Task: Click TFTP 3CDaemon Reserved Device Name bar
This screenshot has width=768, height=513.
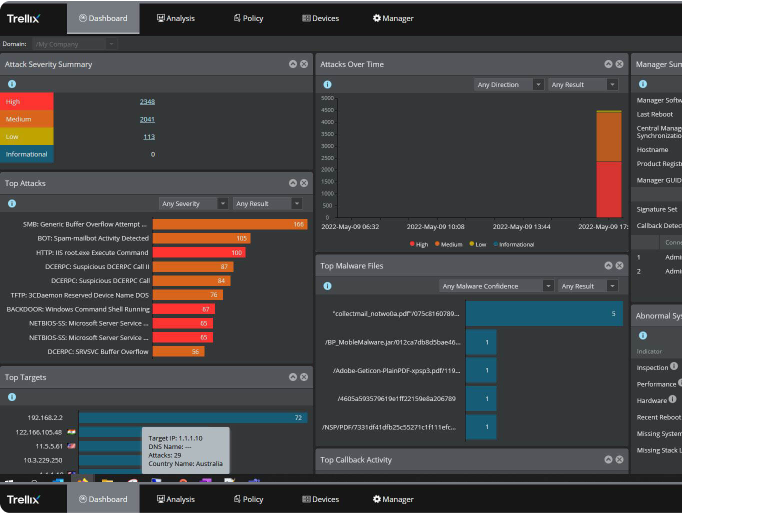Action: [x=188, y=294]
